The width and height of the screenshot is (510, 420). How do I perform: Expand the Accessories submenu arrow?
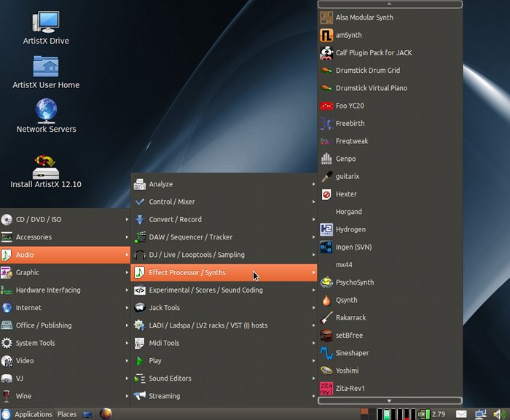127,237
